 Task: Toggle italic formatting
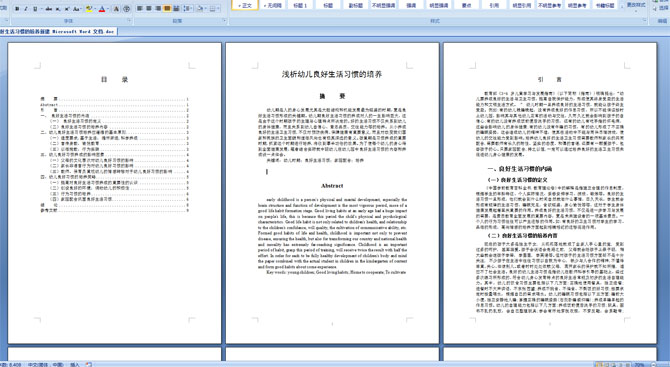[x=26, y=9]
